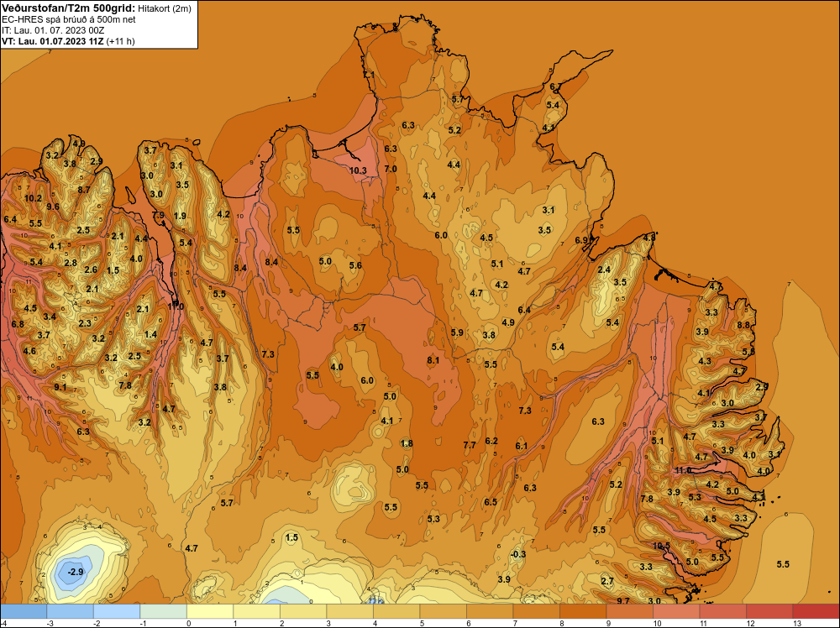840x628 pixels.
Task: Click the '2.7' temperature value
Action: click(x=607, y=582)
